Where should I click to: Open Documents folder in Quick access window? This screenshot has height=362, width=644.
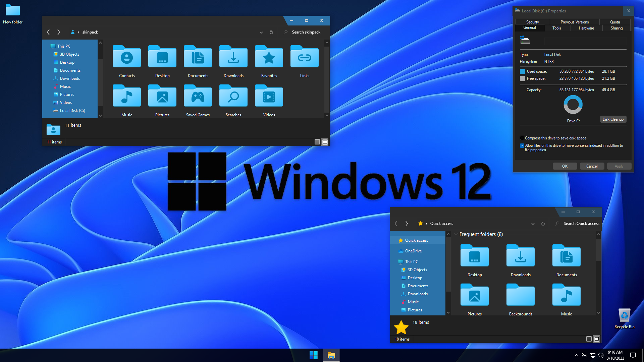click(567, 260)
